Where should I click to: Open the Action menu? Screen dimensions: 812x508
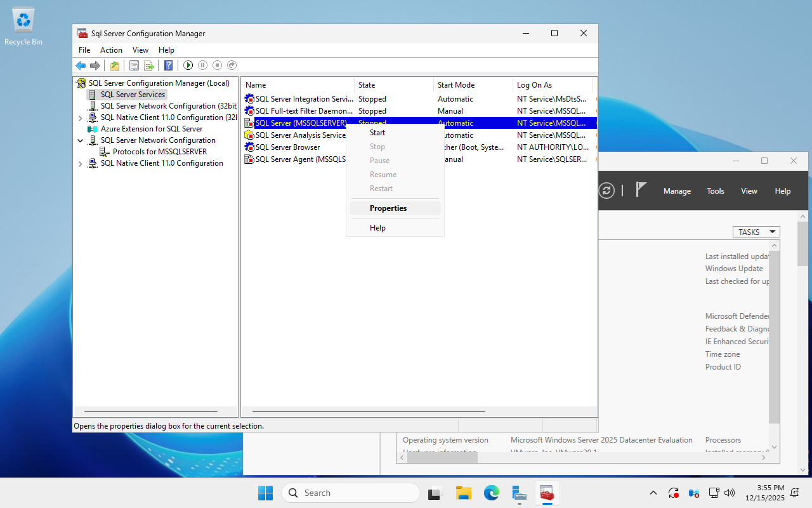pyautogui.click(x=111, y=50)
